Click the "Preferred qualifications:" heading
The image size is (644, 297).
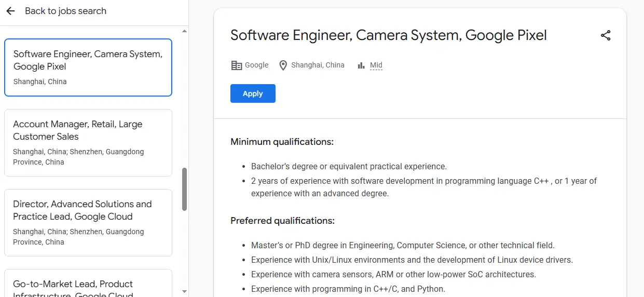(x=282, y=221)
